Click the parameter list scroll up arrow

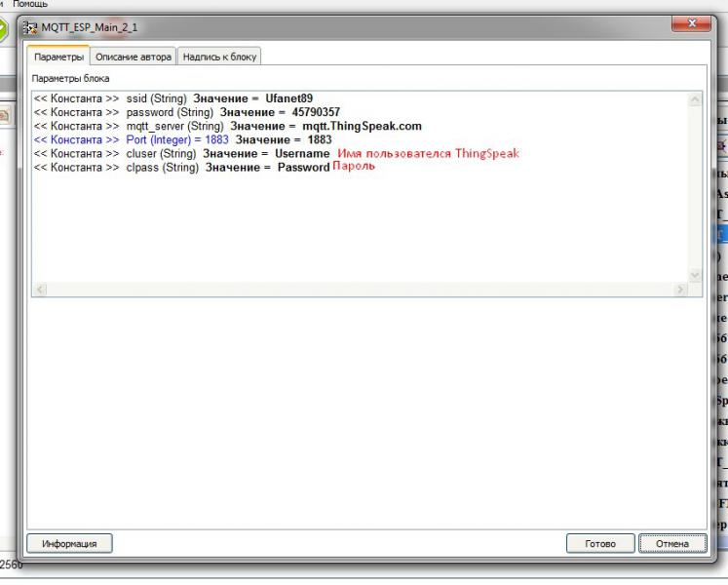point(695,99)
